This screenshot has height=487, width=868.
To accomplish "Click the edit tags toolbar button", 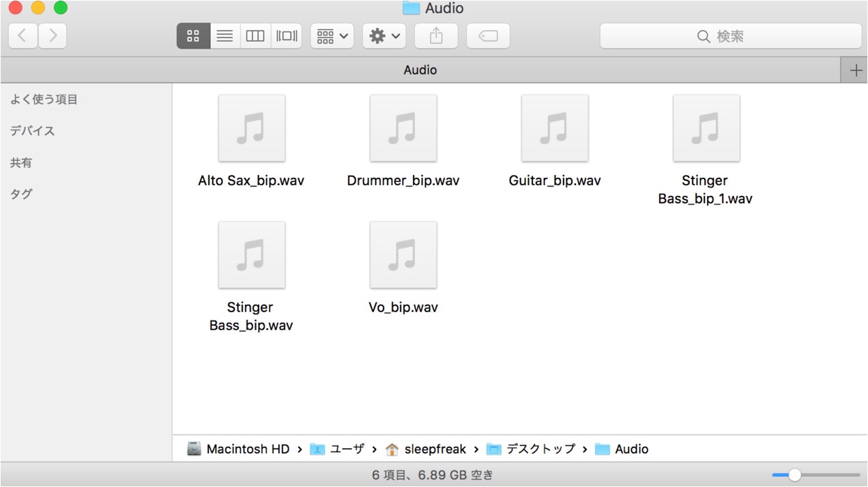I will click(488, 36).
